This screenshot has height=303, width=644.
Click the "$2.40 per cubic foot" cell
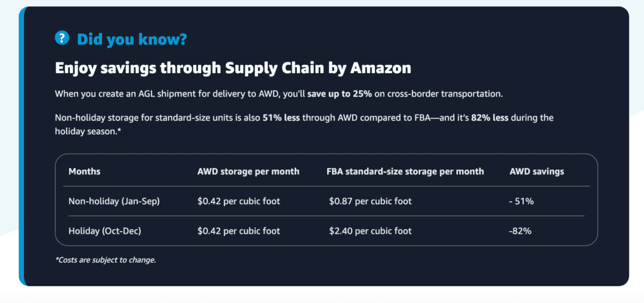pyautogui.click(x=370, y=231)
